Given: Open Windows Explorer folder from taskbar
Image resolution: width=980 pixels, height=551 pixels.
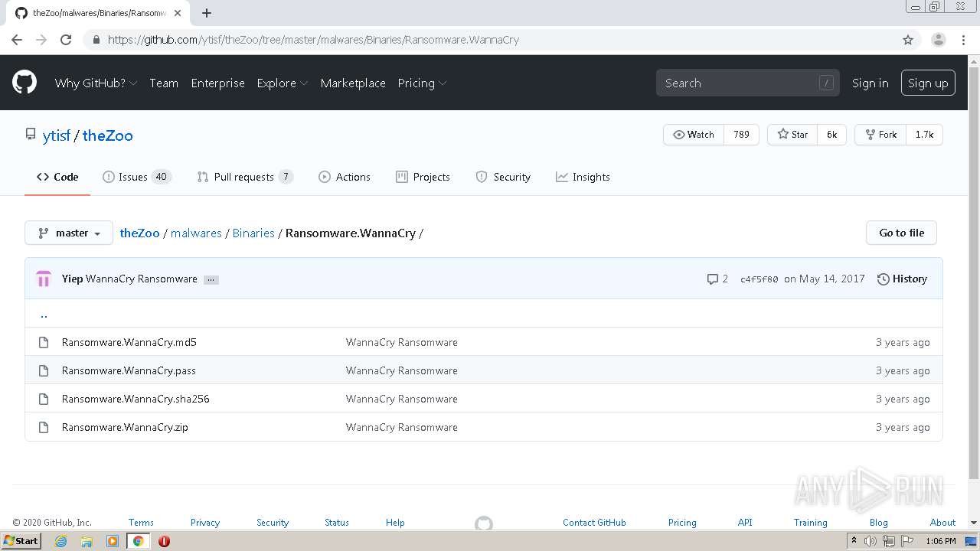Looking at the screenshot, I should coord(87,541).
